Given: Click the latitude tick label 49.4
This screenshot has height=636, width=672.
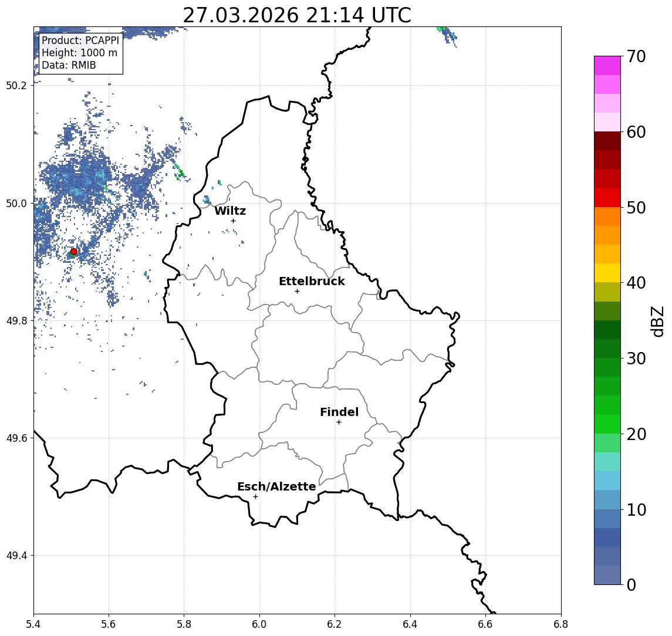Looking at the screenshot, I should tap(16, 556).
